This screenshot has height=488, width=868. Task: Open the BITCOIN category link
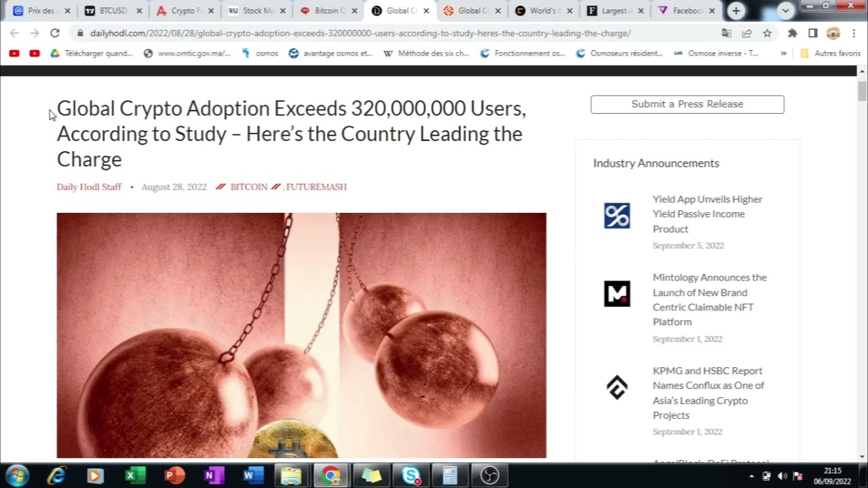click(249, 187)
